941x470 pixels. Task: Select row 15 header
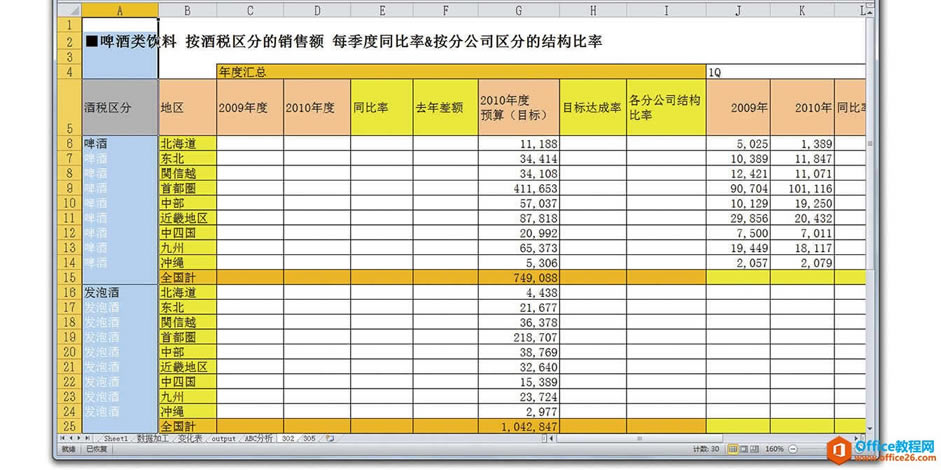[x=68, y=277]
